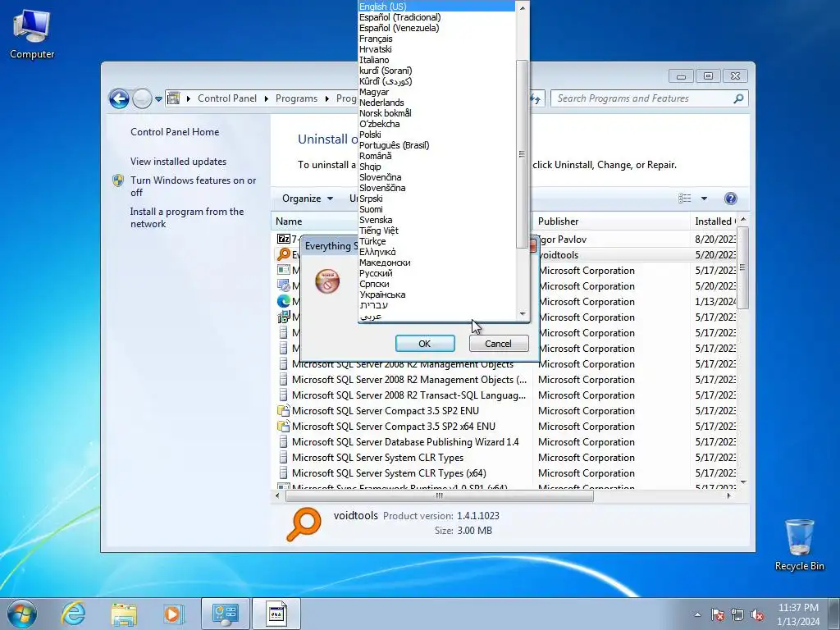Click the Everything magnifier icon in details pane
The width and height of the screenshot is (840, 630).
pyautogui.click(x=304, y=524)
